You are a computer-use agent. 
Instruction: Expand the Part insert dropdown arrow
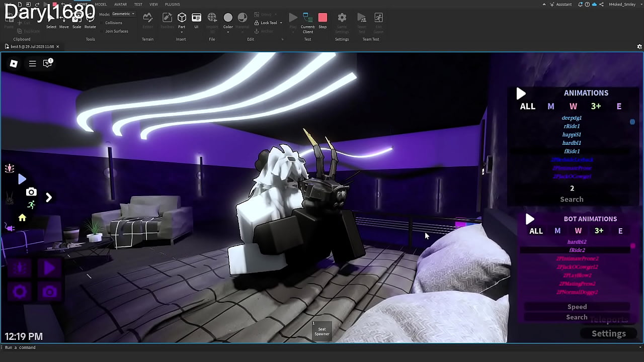point(182,32)
